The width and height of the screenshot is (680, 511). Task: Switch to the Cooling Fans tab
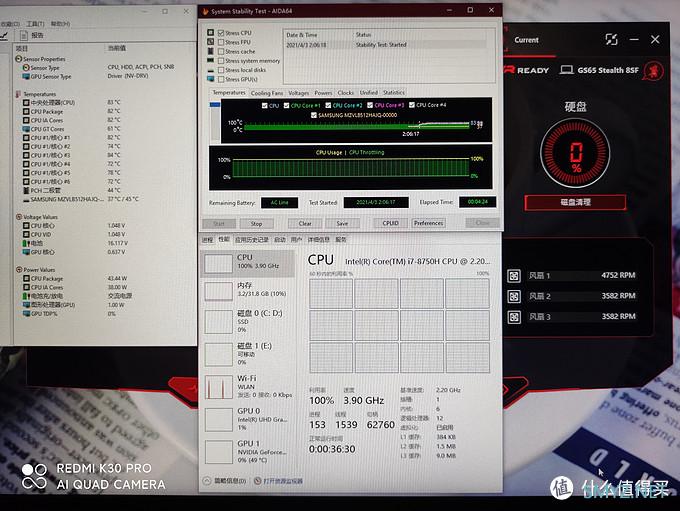(267, 93)
